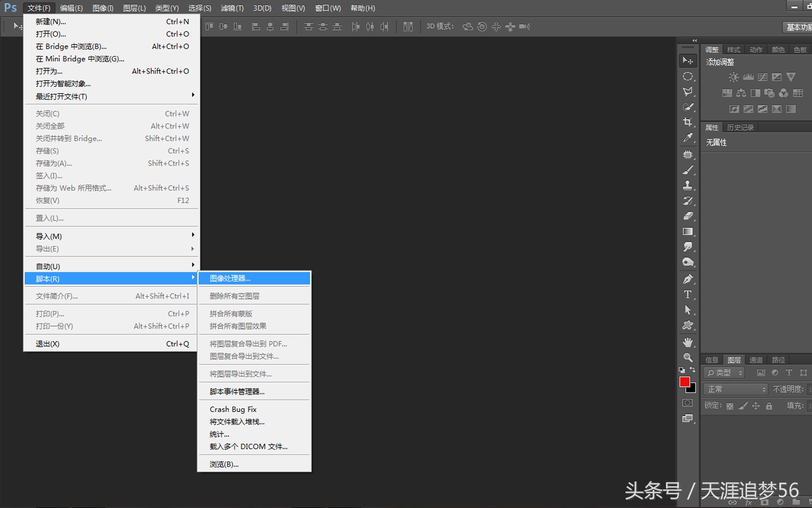Select the Polygonal Lasso tool
The width and height of the screenshot is (812, 508).
pos(688,91)
